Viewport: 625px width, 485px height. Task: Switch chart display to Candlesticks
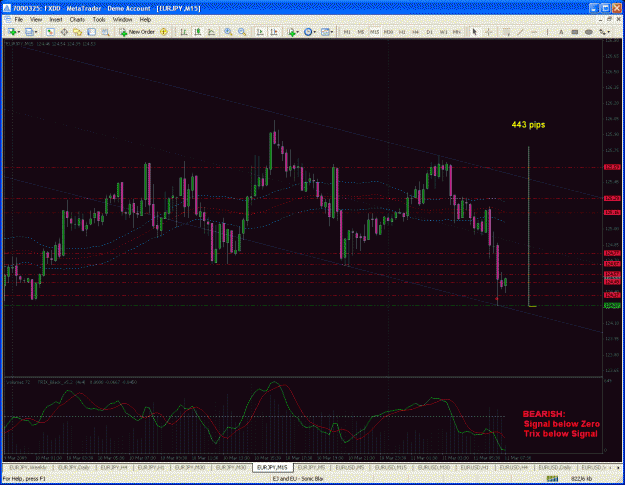[x=197, y=32]
